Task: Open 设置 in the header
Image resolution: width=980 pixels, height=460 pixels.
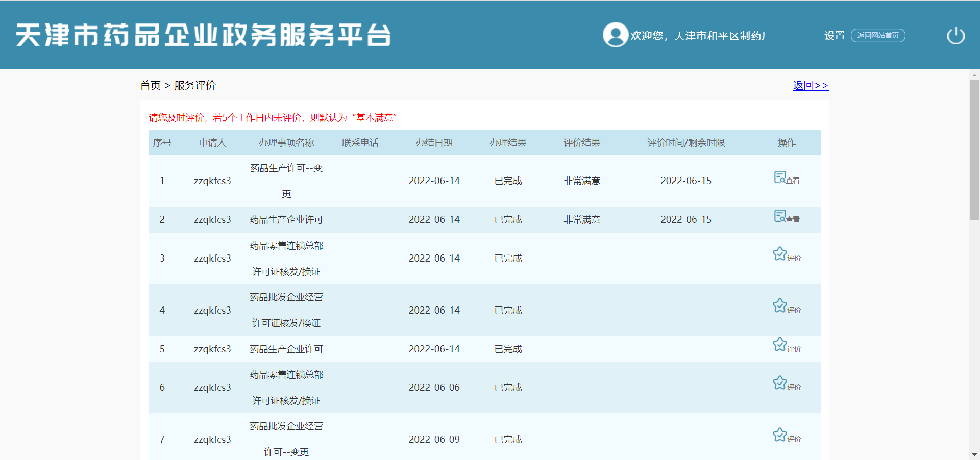Action: [835, 36]
